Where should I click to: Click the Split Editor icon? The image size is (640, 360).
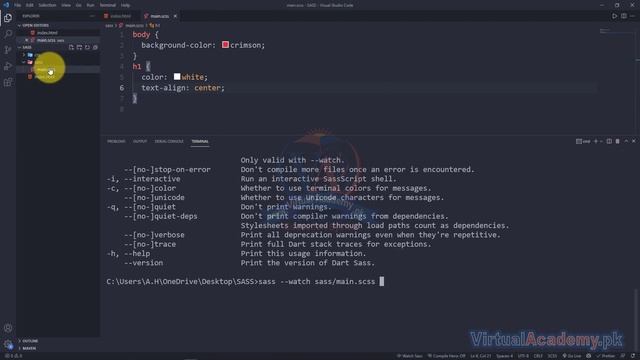point(624,16)
